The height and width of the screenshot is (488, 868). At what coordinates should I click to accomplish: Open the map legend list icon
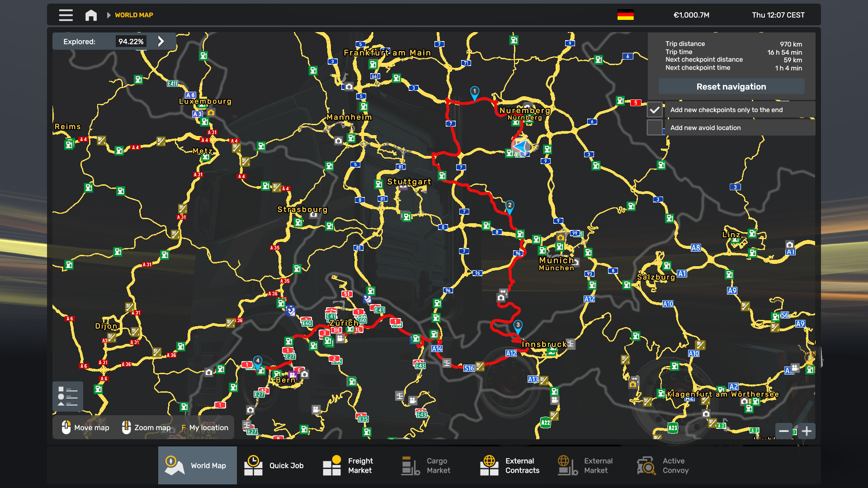click(x=68, y=396)
